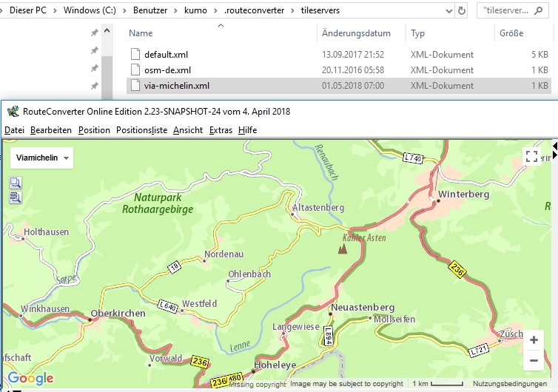Click the via-michelin.xml file icon
Image resolution: width=558 pixels, height=392 pixels.
135,86
